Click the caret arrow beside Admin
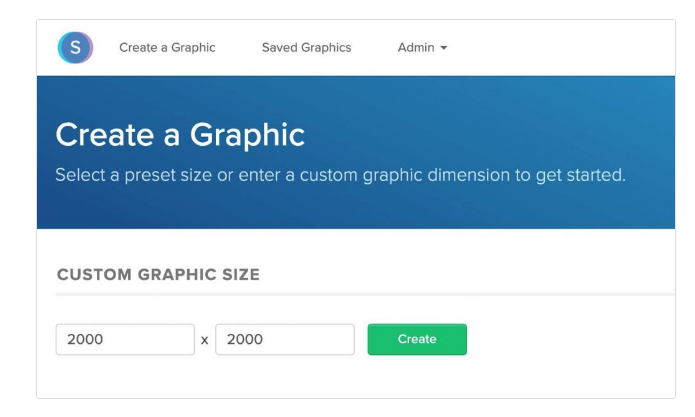Image resolution: width=695 pixels, height=417 pixels. pyautogui.click(x=443, y=48)
